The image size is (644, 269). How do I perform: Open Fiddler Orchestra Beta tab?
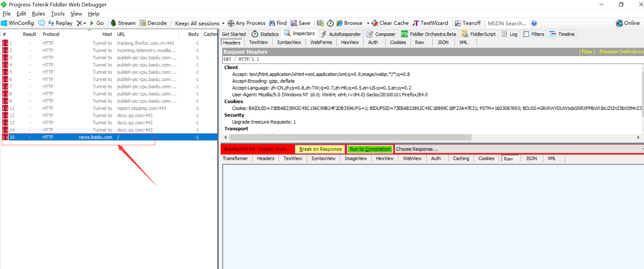tap(429, 34)
